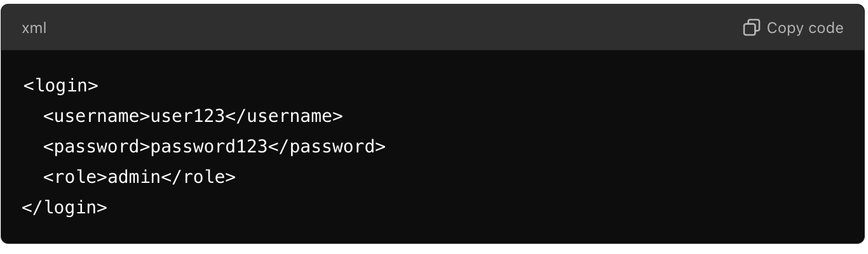Click the closing </username> tag
Image resolution: width=868 pixels, height=254 pixels.
(284, 116)
